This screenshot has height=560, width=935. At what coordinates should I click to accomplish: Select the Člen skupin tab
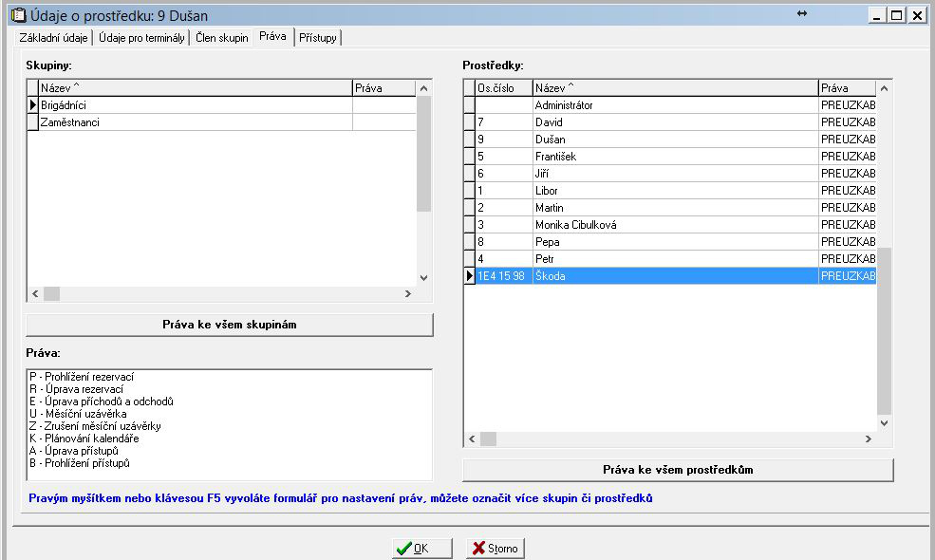coord(222,38)
